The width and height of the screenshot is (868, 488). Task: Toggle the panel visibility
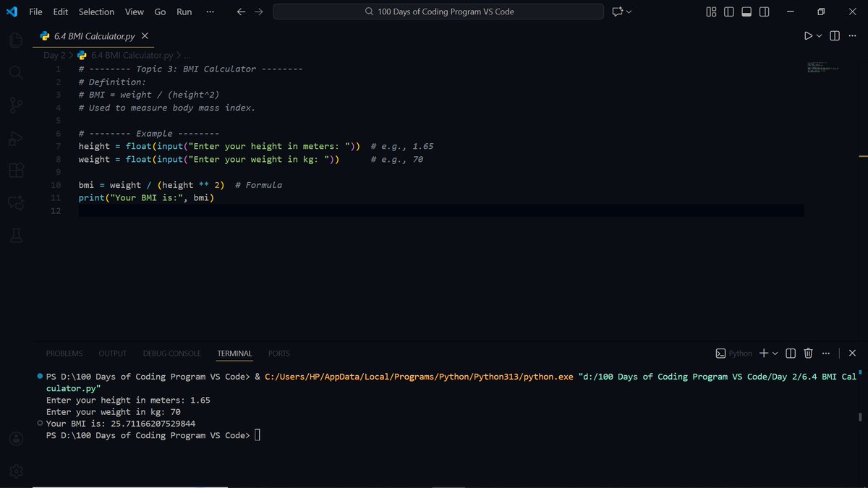[746, 12]
